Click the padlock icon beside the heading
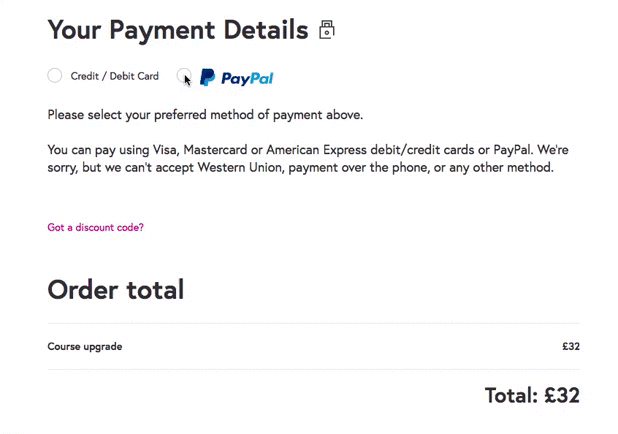618x434 pixels. tap(326, 30)
